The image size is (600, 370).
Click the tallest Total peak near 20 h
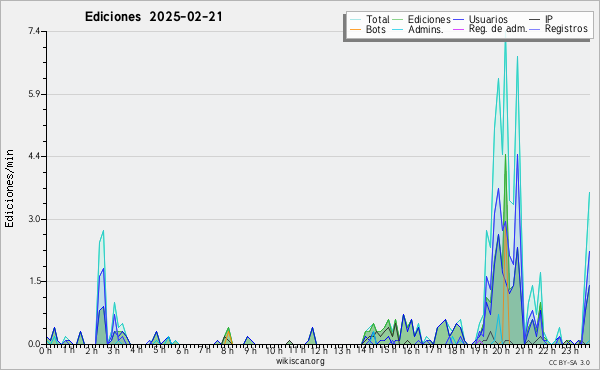[x=505, y=42]
